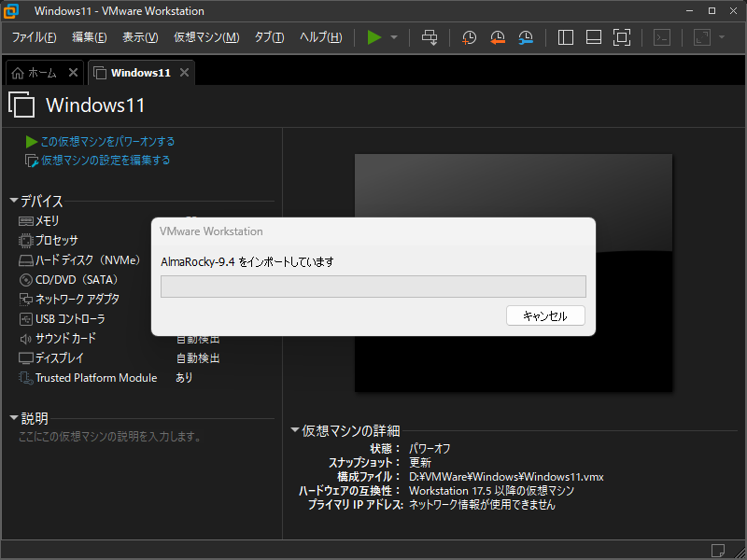Collapse the 説明 section
The height and width of the screenshot is (560, 747).
click(x=14, y=418)
